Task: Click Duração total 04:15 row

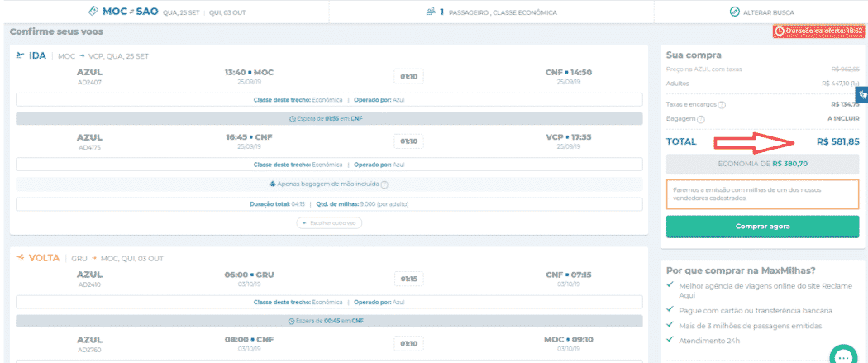Action: pos(329,204)
